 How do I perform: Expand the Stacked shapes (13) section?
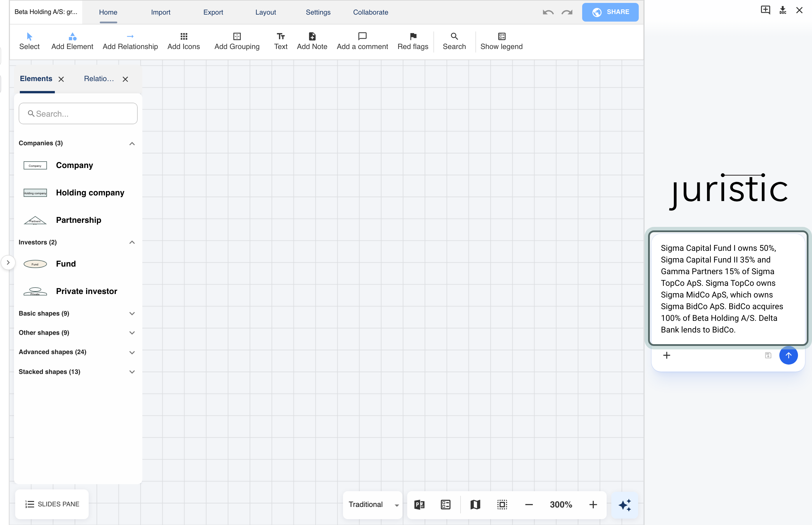tap(132, 372)
